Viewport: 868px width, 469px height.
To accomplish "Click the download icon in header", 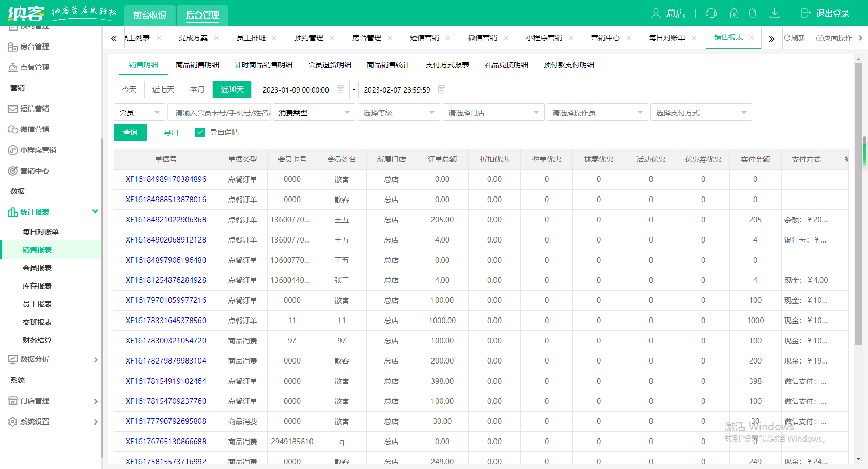I will (774, 13).
